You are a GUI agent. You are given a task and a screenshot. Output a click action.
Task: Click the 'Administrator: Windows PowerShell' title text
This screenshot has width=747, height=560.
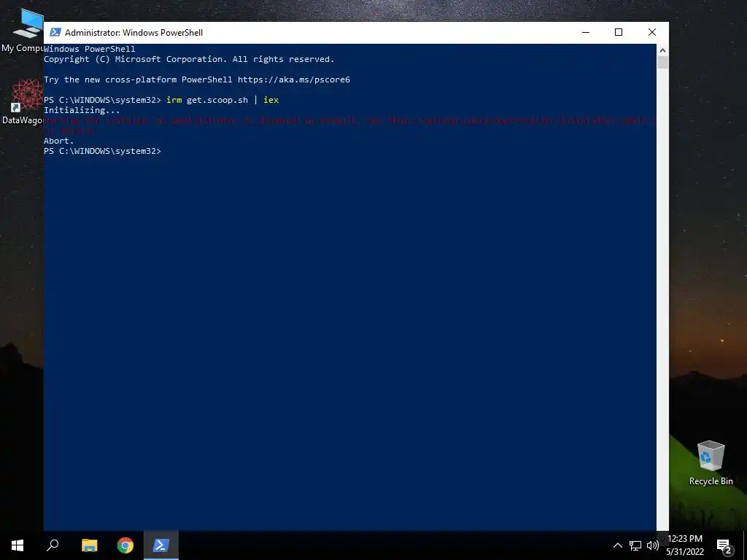pos(134,32)
